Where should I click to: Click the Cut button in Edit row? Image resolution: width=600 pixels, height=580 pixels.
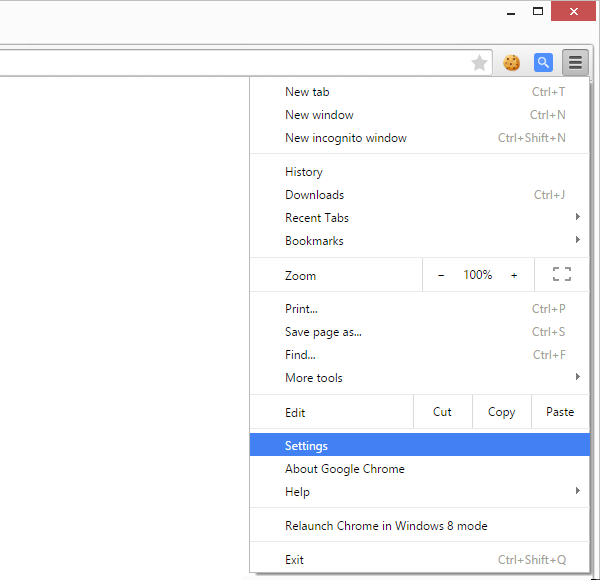(x=442, y=412)
